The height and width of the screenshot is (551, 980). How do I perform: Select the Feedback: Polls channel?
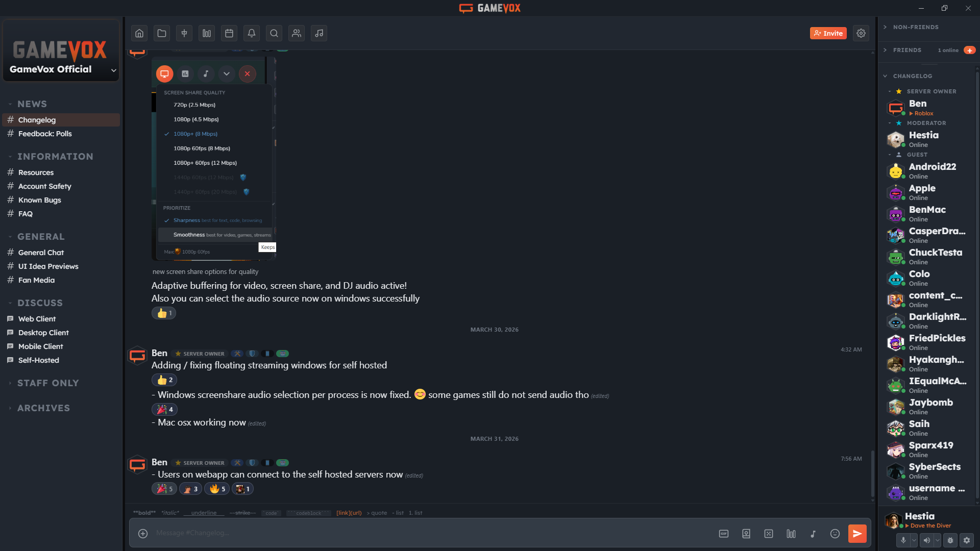45,134
